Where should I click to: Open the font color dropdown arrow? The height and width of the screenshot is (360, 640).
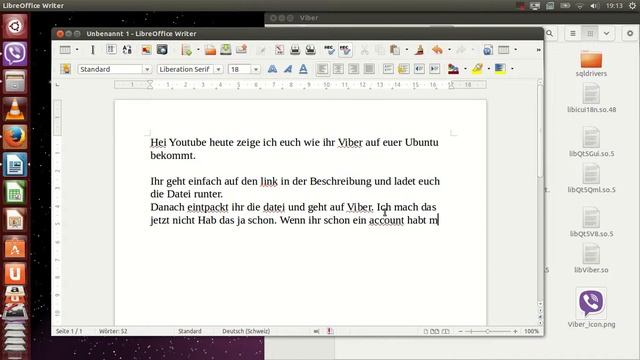pos(465,69)
